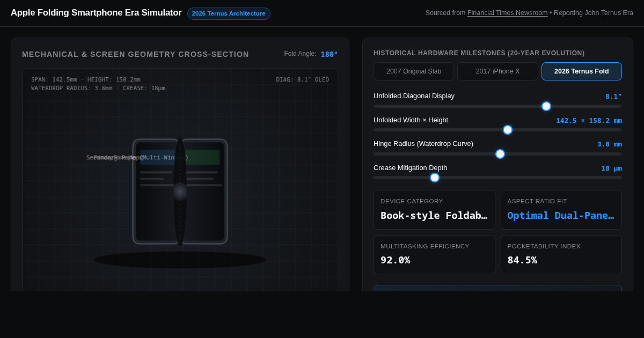Click the Pocketability Index 84.5% card
The width and height of the screenshot is (644, 338).
click(x=561, y=255)
